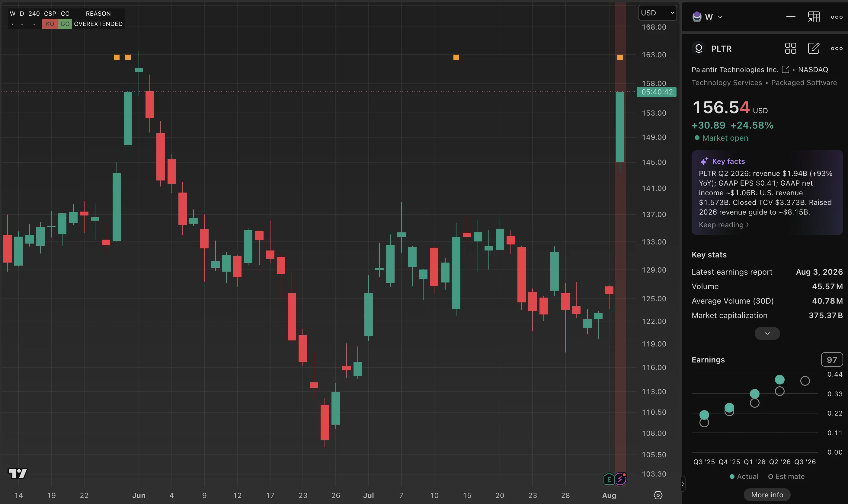This screenshot has width=848, height=504.
Task: Click the 156.54 price value
Action: coord(721,107)
